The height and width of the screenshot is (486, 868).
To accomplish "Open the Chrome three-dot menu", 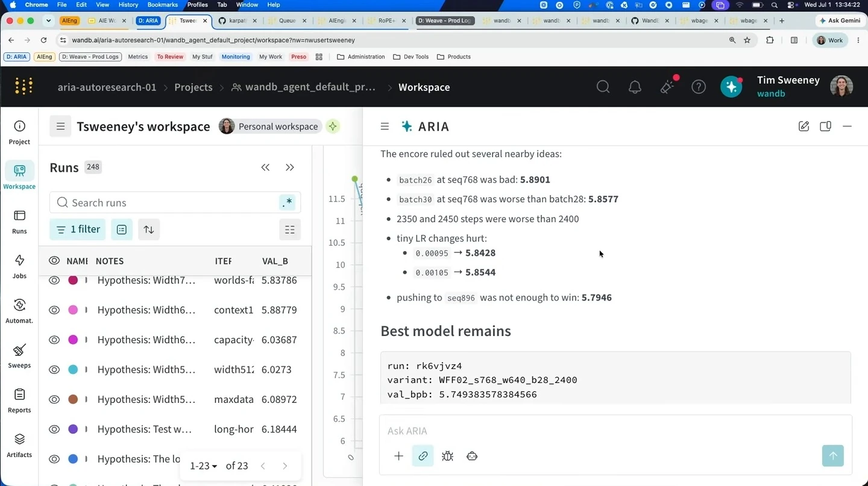I will [858, 40].
